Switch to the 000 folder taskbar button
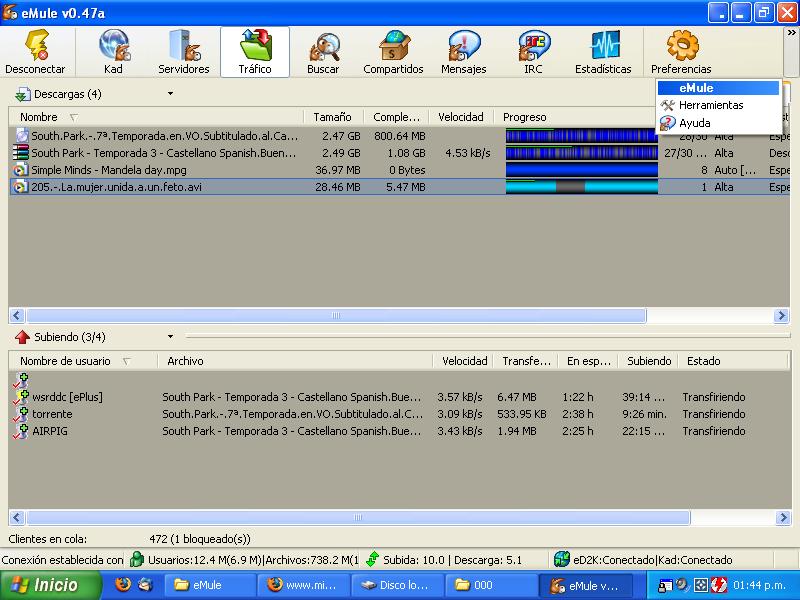This screenshot has width=800, height=600. click(491, 585)
